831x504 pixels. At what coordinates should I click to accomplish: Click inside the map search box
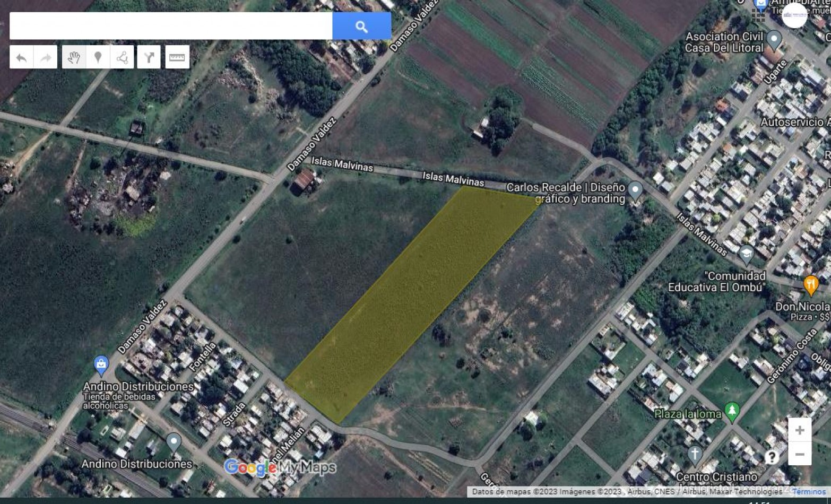click(x=171, y=26)
